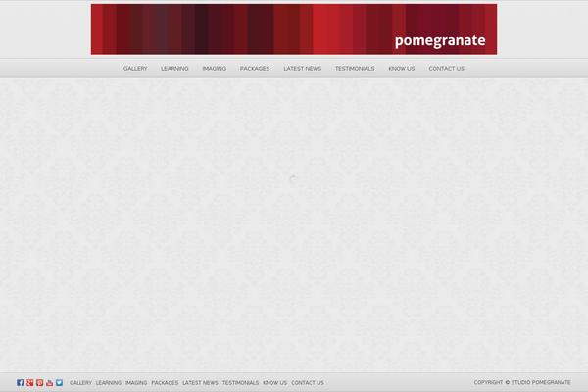Image resolution: width=588 pixels, height=392 pixels.
Task: Open Contact Us in the top navigation
Action: pos(446,69)
